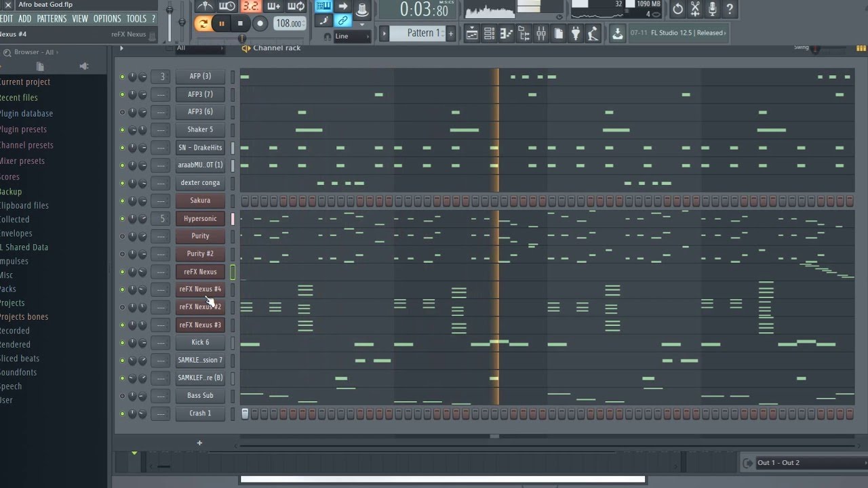The height and width of the screenshot is (488, 868).
Task: Open the Pattern 1 selector dropdown
Action: [418, 33]
